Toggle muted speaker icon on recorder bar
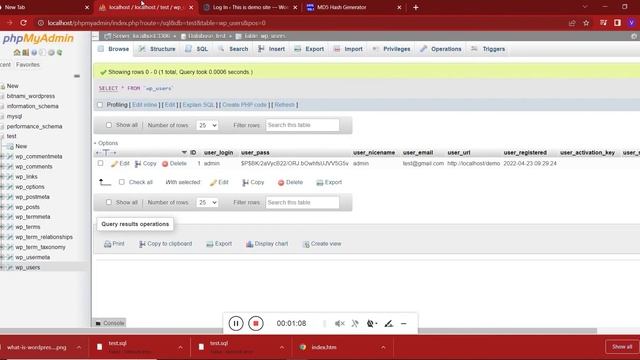The width and height of the screenshot is (640, 360). (x=340, y=323)
